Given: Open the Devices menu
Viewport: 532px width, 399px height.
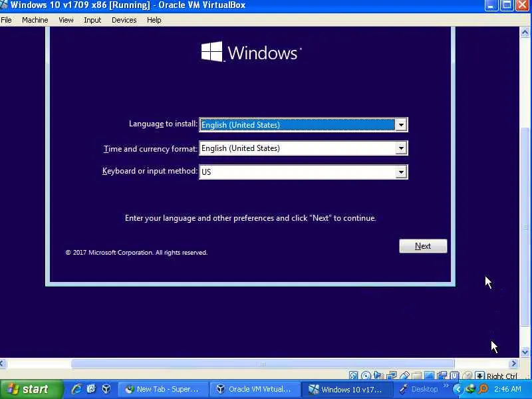Looking at the screenshot, I should coord(124,20).
